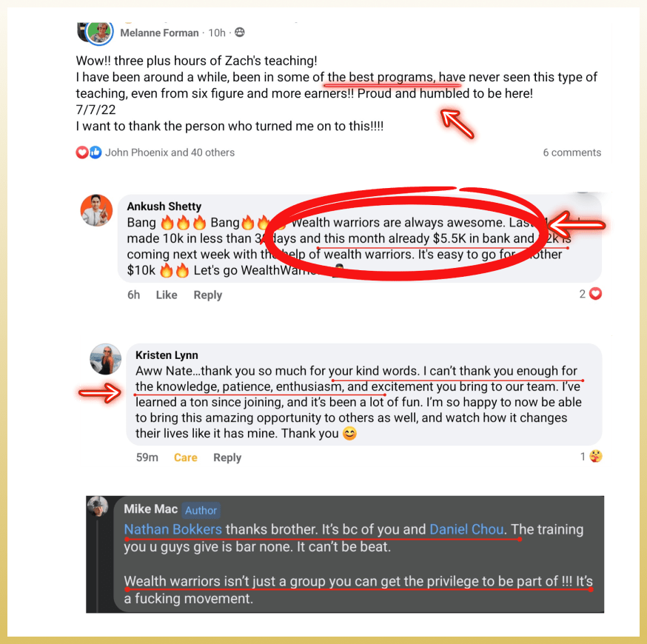Viewport: 647px width, 644px height.
Task: Open the Nathan Bokkers mention link
Action: (x=173, y=529)
